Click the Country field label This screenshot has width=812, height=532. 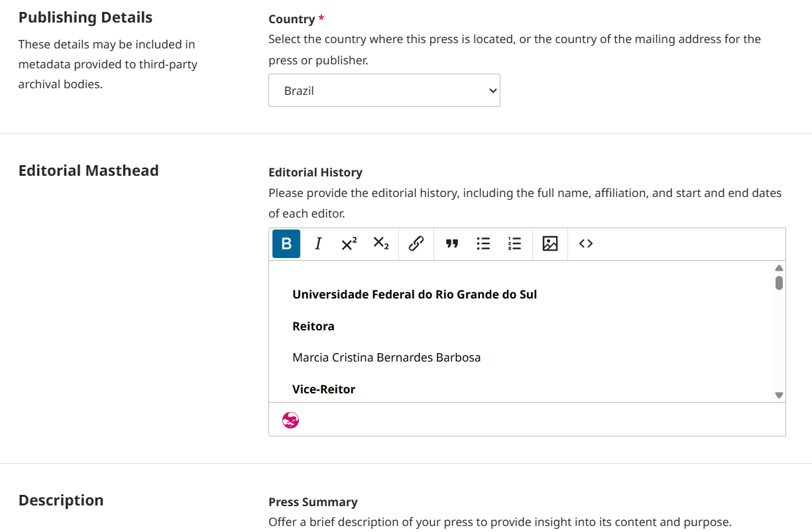tap(292, 19)
